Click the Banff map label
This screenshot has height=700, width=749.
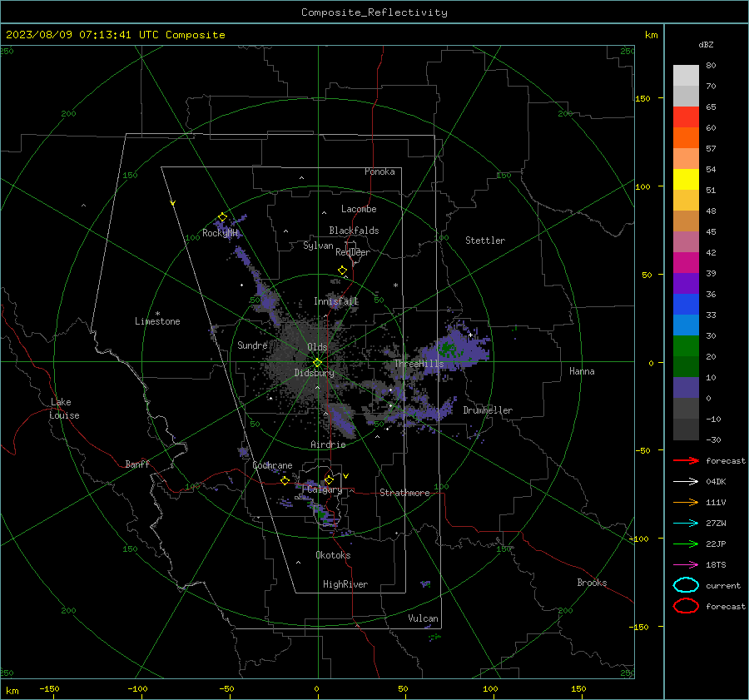click(137, 464)
